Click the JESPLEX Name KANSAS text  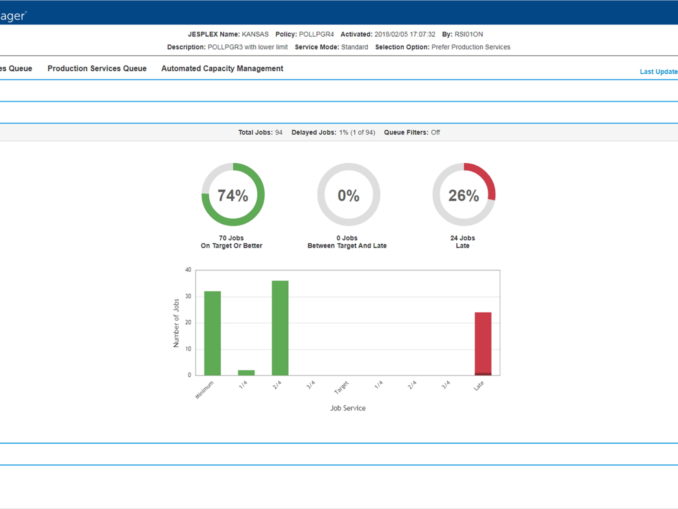pos(228,34)
